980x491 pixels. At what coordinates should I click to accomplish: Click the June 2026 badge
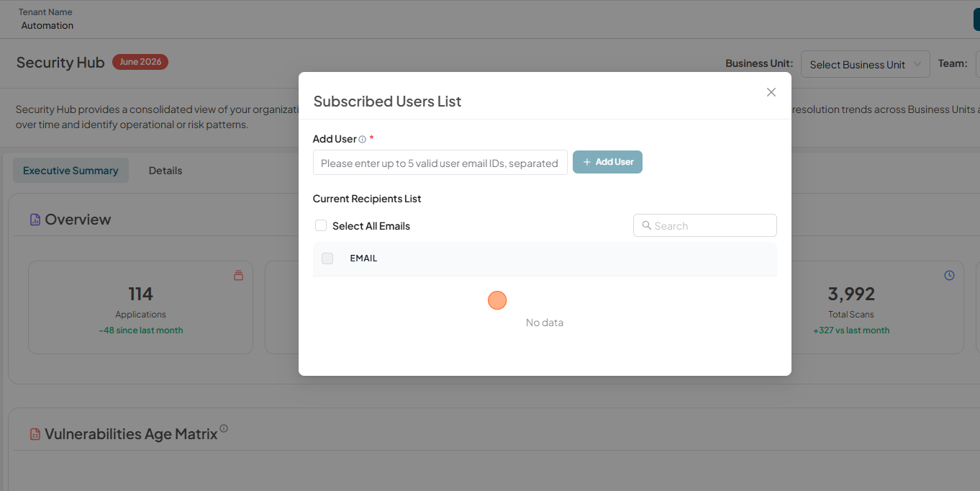pos(140,62)
